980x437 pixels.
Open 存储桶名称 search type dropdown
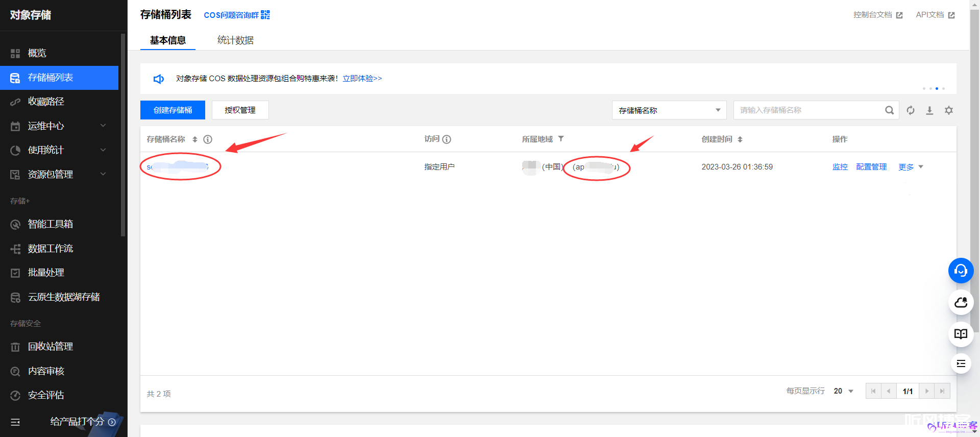(x=669, y=110)
